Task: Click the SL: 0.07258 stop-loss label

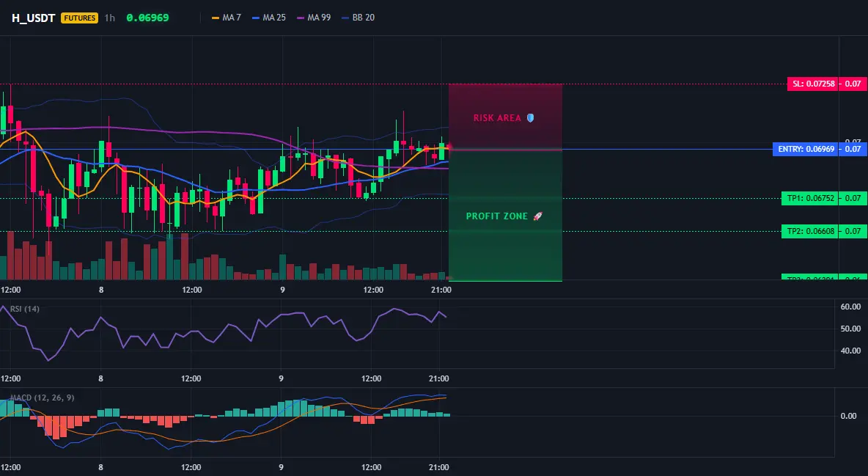Action: [x=812, y=84]
